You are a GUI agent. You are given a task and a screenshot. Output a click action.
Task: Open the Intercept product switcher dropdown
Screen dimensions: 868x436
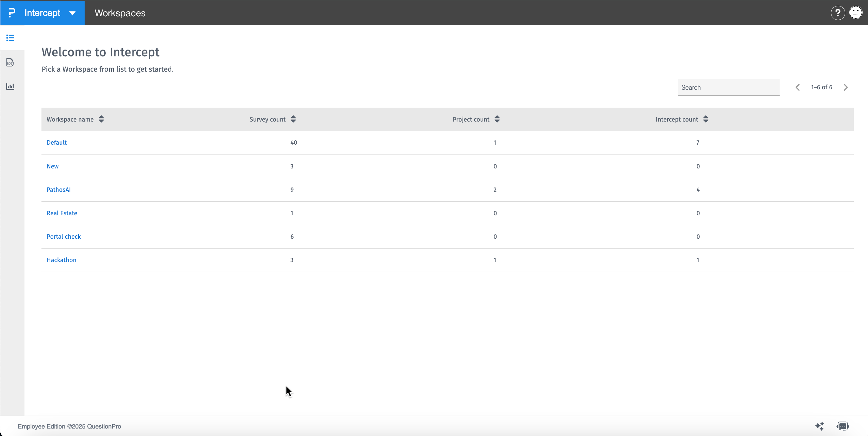pos(72,13)
